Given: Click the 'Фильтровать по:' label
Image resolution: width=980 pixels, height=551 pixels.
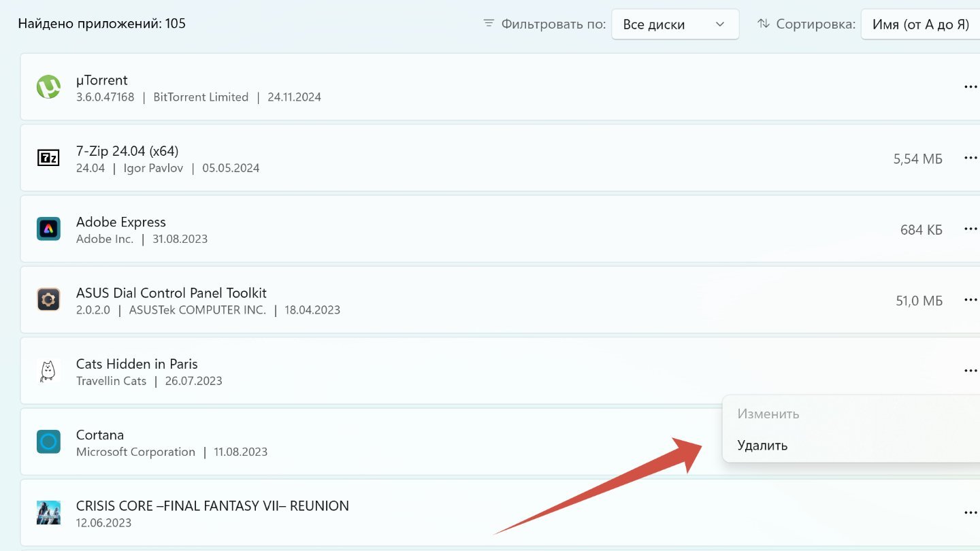Looking at the screenshot, I should [x=553, y=24].
